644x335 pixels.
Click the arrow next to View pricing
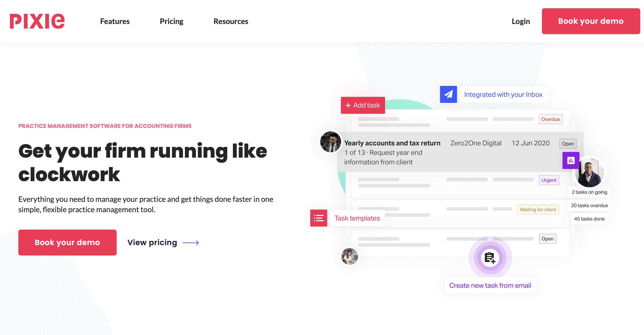191,243
